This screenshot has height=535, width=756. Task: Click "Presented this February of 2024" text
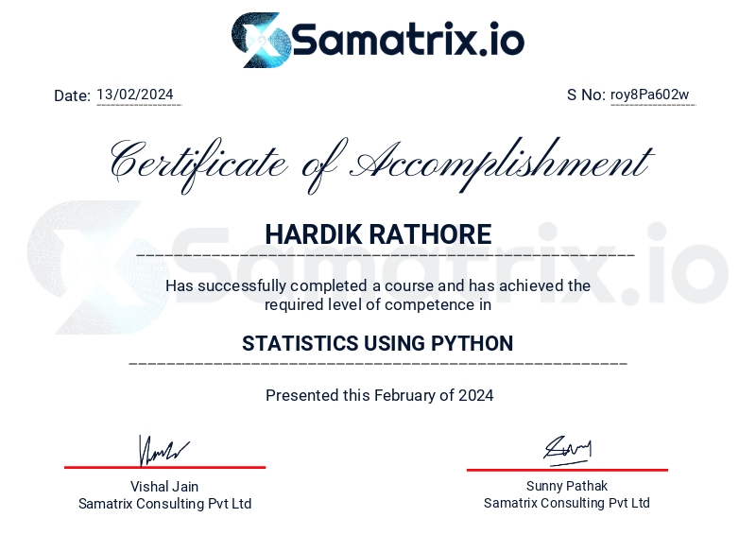(x=379, y=395)
